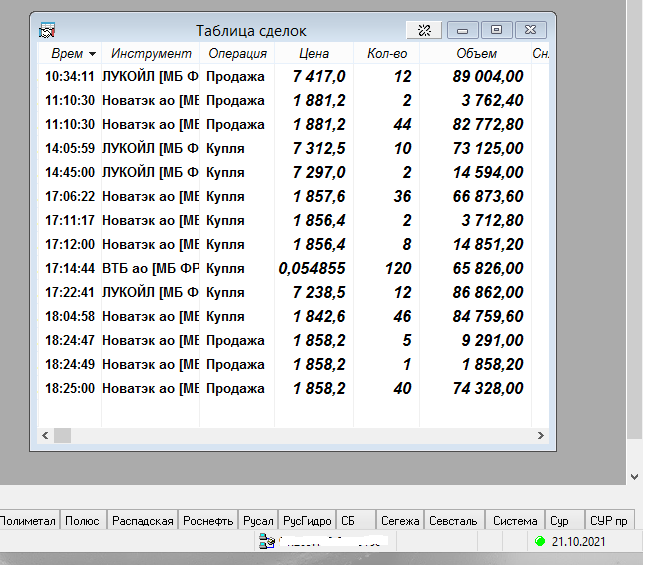The height and width of the screenshot is (565, 648).
Task: Switch to the Полюс tab
Action: (82, 521)
